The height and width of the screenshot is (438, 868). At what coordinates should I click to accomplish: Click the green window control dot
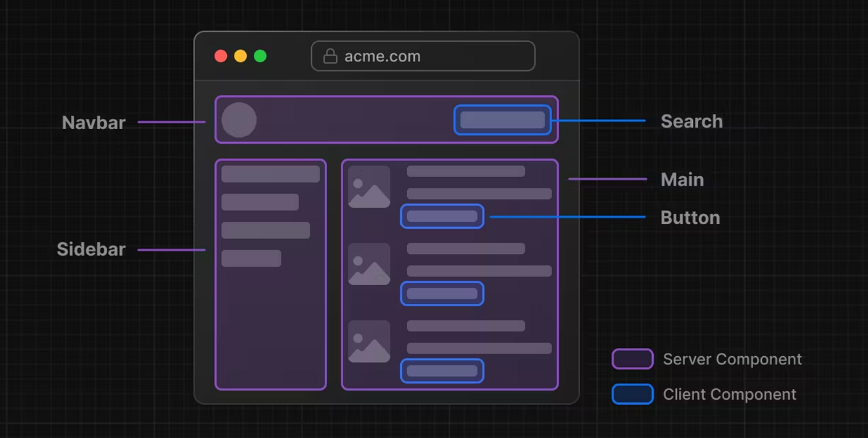tap(260, 56)
